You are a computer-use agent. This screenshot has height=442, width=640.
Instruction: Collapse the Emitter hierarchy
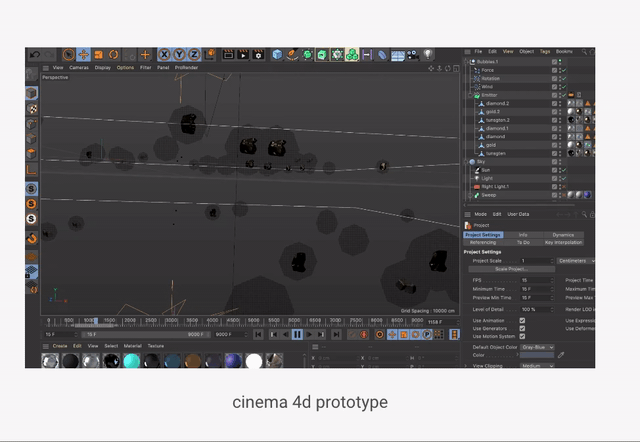[471, 95]
